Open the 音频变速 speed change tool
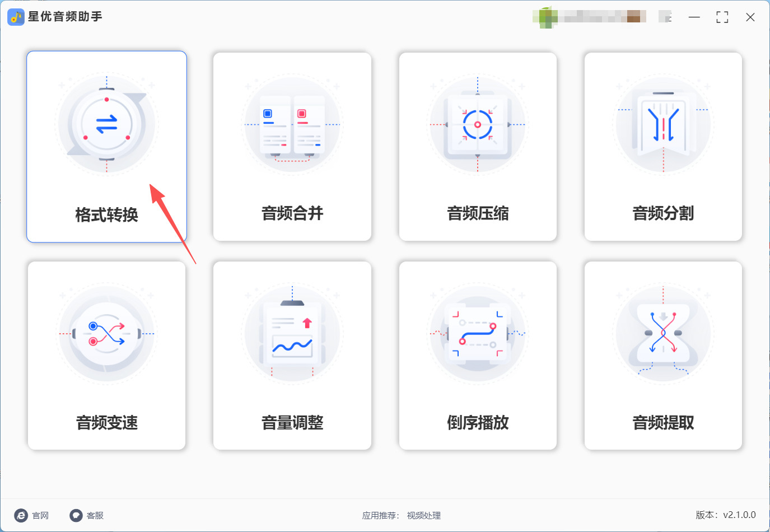The image size is (770, 532). point(106,356)
